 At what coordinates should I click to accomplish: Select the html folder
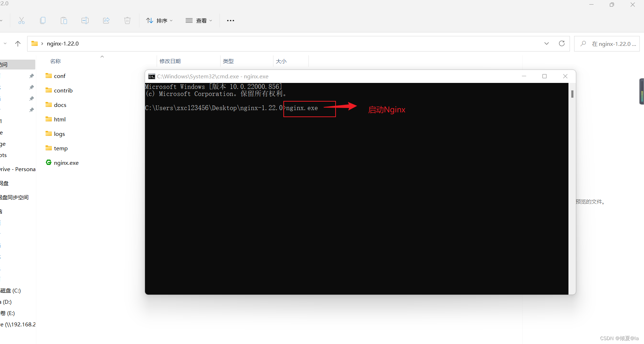click(60, 119)
